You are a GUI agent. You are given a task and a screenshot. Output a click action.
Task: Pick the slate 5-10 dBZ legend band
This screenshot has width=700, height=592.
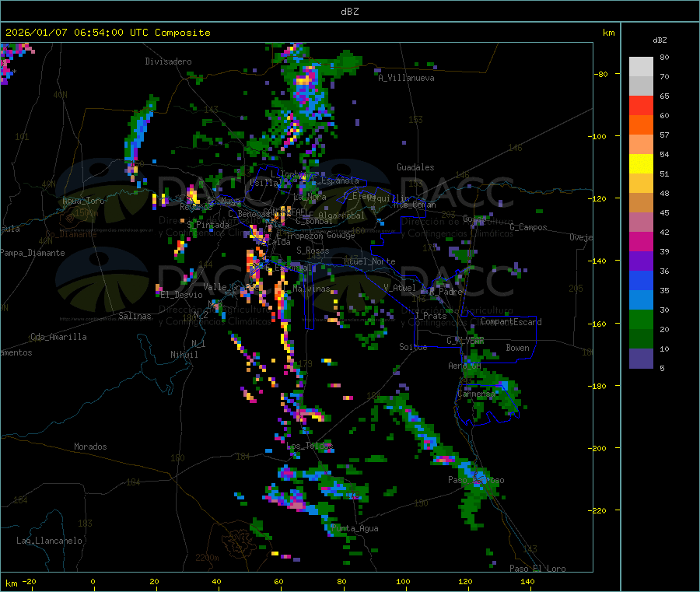(x=641, y=359)
